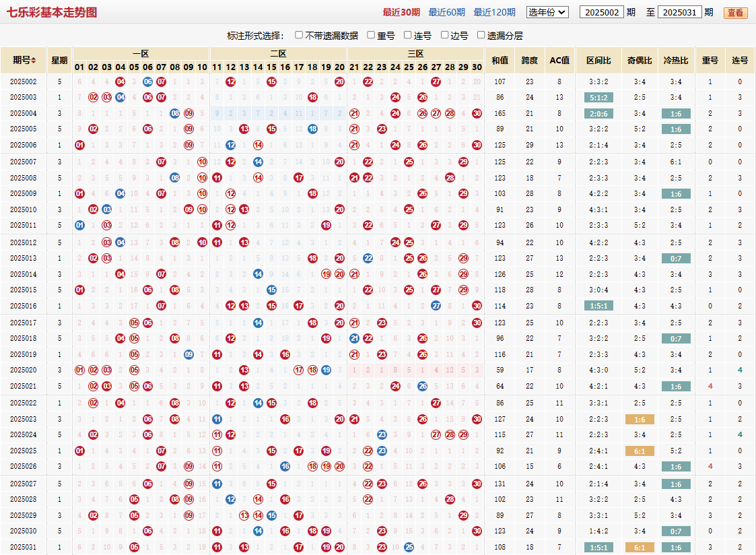Click blue ball 03 in row 2025010
This screenshot has height=555, width=756.
point(107,209)
